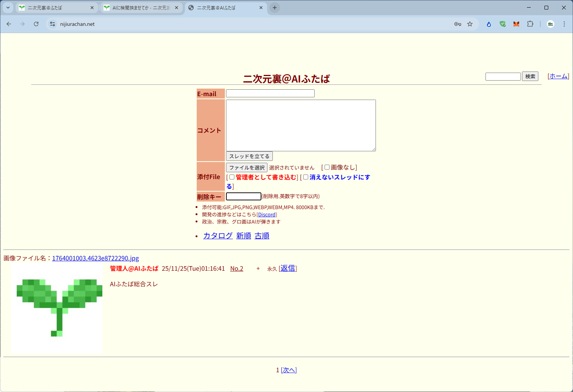Open the password manager key icon
The height and width of the screenshot is (392, 573).
click(x=458, y=24)
